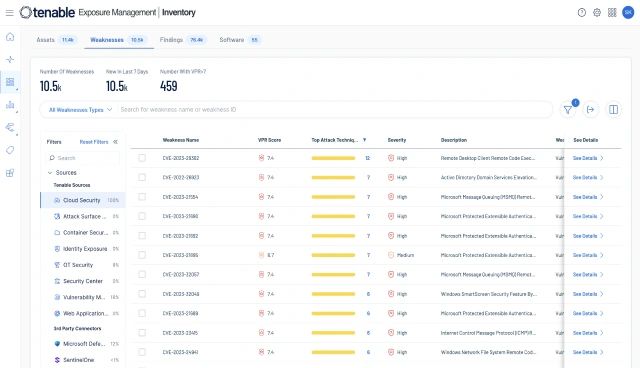This screenshot has height=368, width=640.
Task: Open the settings gear icon
Action: [597, 13]
